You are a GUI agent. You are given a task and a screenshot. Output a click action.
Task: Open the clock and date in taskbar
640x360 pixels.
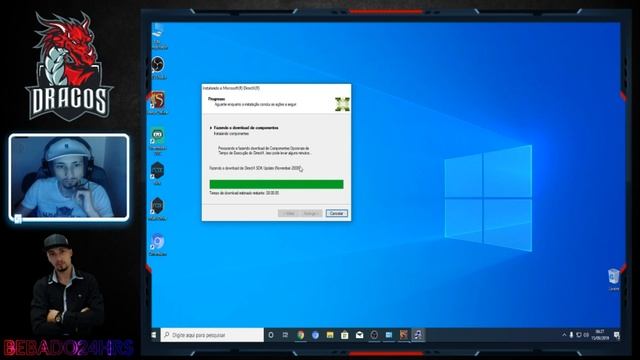pyautogui.click(x=600, y=335)
